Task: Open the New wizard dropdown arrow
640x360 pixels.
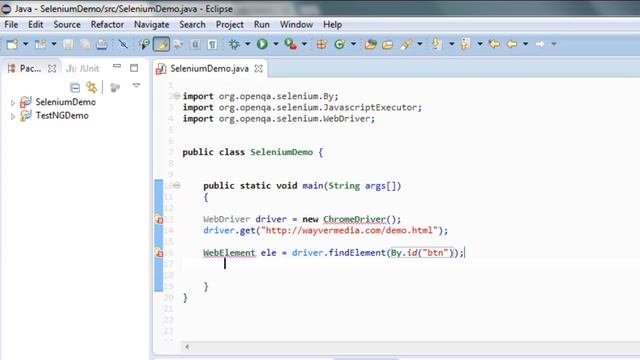Action: (25, 44)
